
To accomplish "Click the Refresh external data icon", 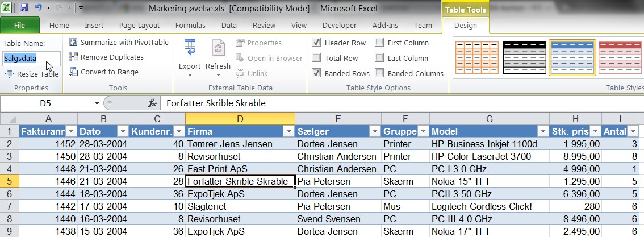I will [x=218, y=57].
